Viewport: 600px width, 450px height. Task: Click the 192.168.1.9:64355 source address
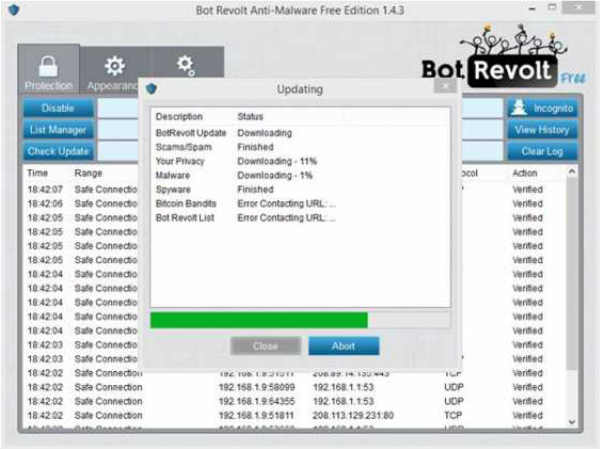(x=257, y=401)
